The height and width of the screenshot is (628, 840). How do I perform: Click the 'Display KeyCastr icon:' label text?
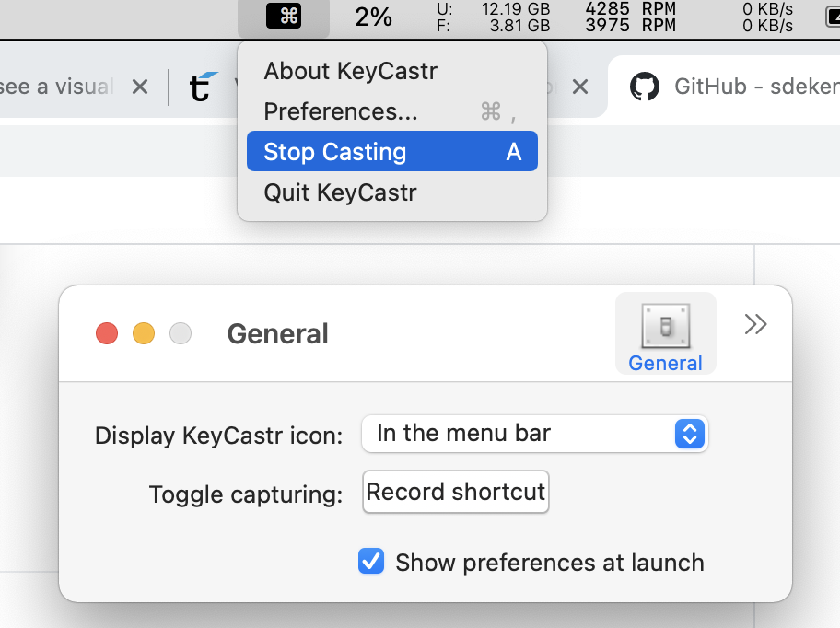(x=218, y=436)
